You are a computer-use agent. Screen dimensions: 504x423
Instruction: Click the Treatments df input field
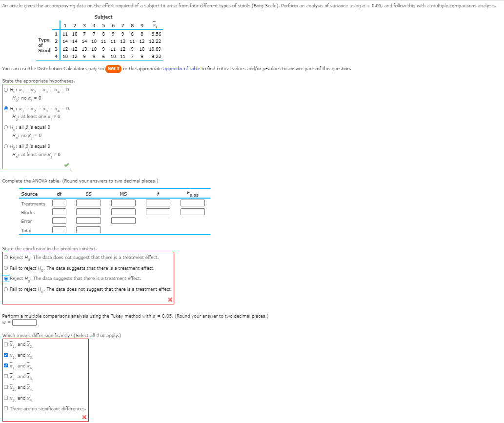[x=60, y=203]
